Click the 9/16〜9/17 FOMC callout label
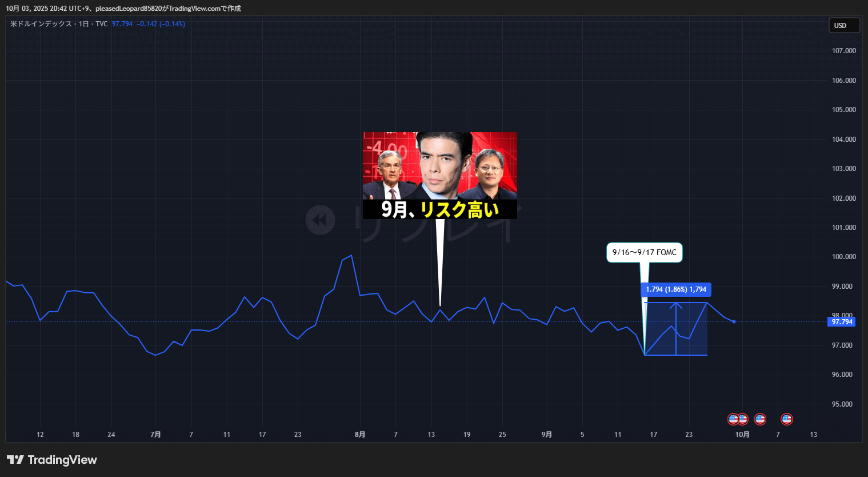The height and width of the screenshot is (477, 868). 644,252
